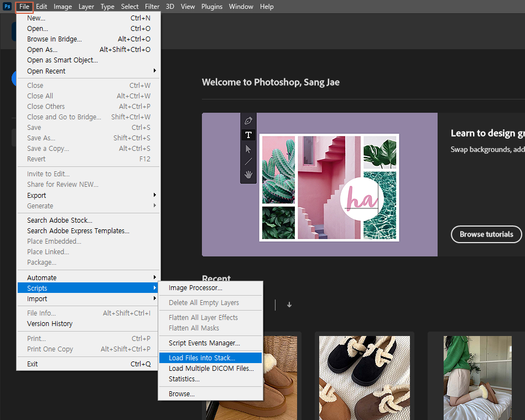Open the 3D menu
Image resolution: width=525 pixels, height=420 pixels.
point(170,6)
